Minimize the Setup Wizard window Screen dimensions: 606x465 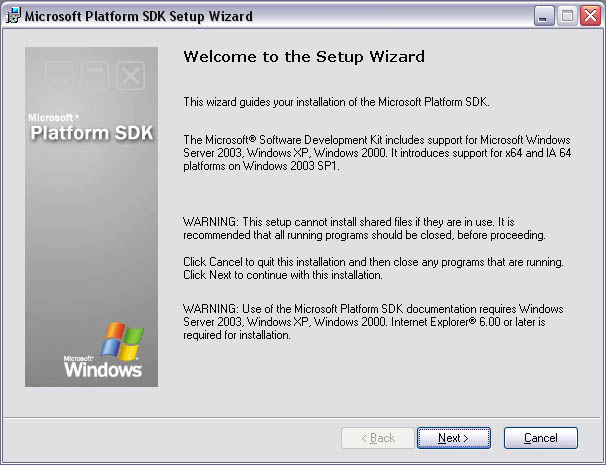[x=544, y=16]
